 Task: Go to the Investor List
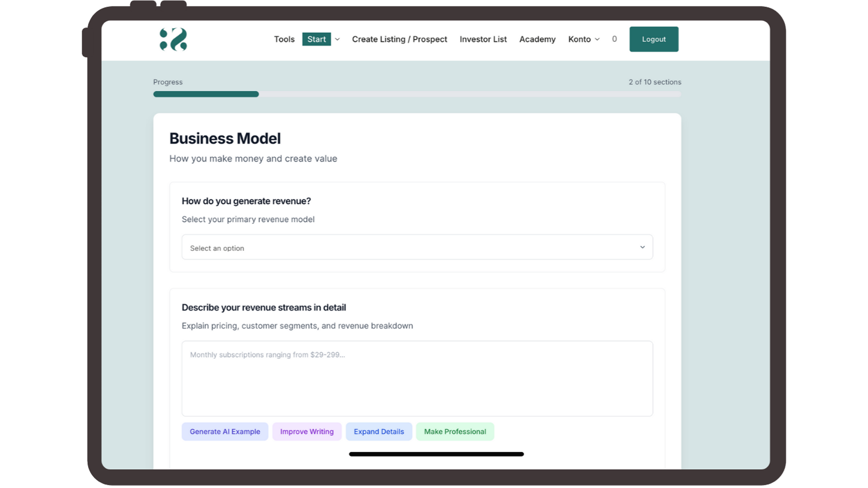[483, 39]
